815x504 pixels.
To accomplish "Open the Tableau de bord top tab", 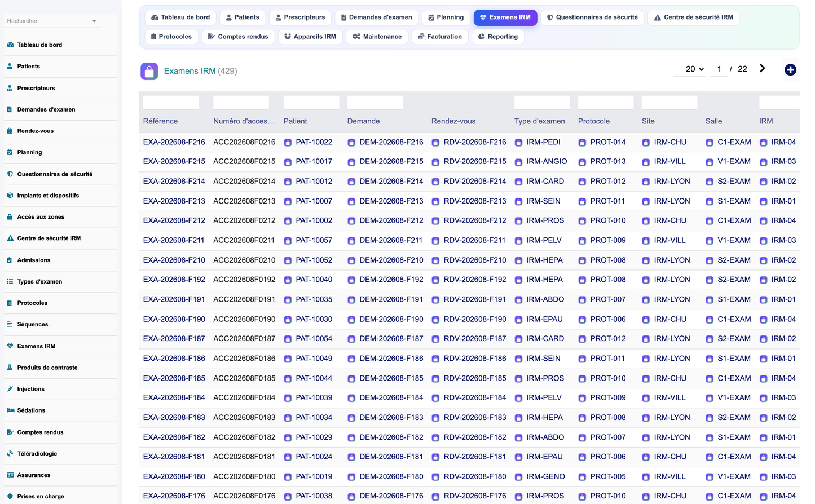I will (x=180, y=17).
